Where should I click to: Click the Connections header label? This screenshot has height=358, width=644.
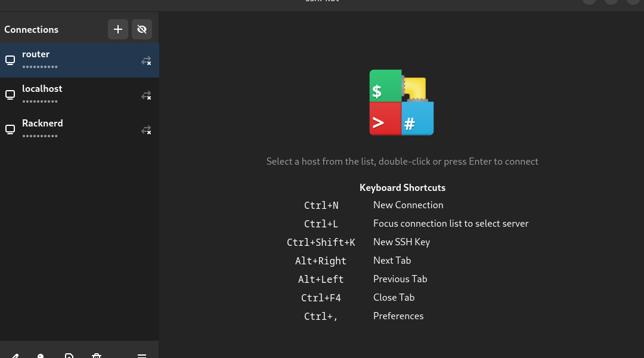[x=32, y=29]
